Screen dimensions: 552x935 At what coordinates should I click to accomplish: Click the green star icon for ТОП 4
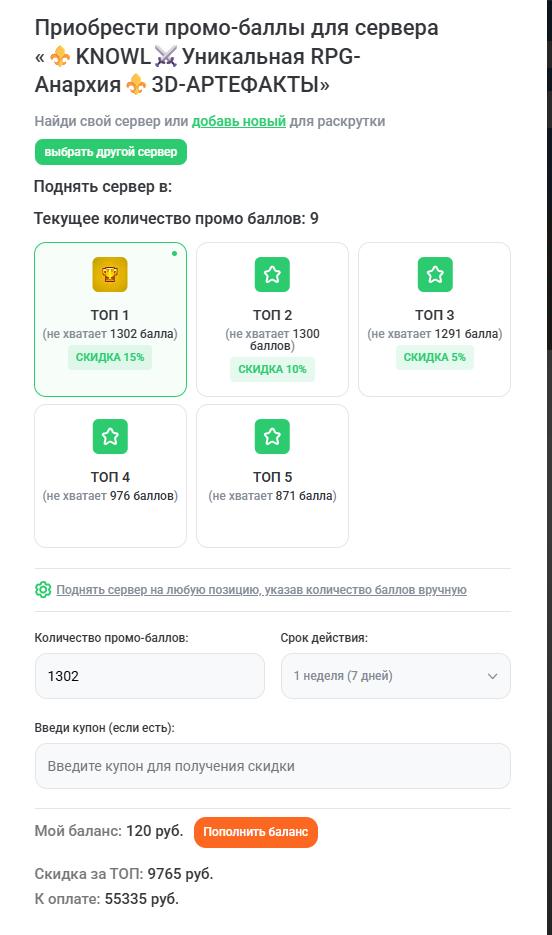tap(110, 436)
